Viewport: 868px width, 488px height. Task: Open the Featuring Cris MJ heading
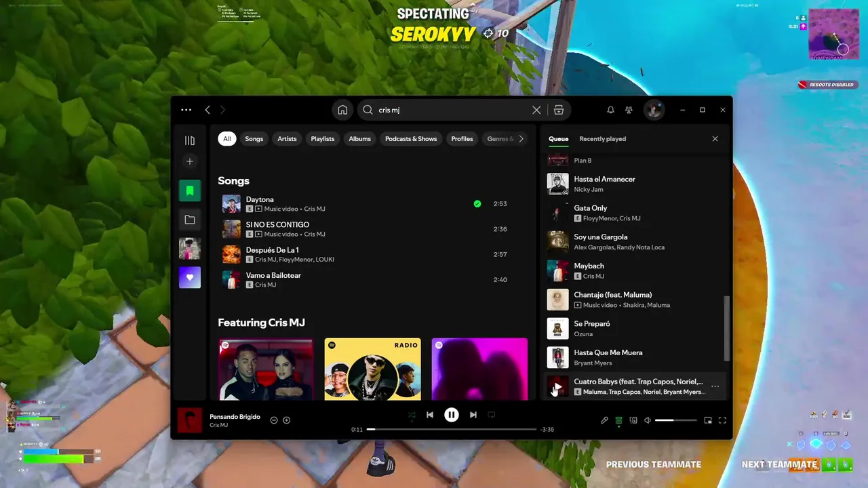point(261,323)
